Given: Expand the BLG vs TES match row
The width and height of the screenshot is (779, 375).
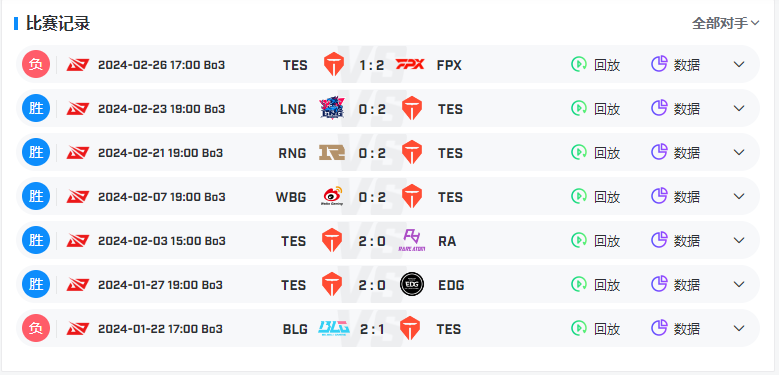Looking at the screenshot, I should pyautogui.click(x=739, y=328).
